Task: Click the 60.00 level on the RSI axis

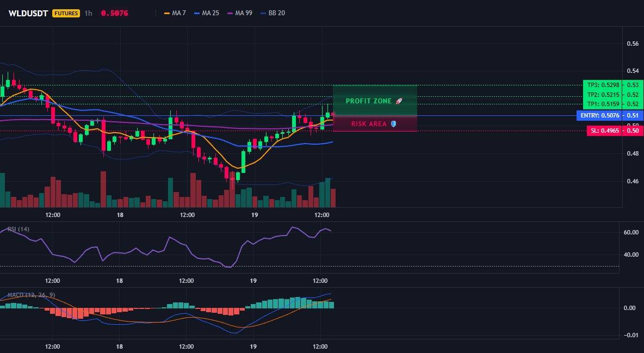Action: [x=631, y=232]
